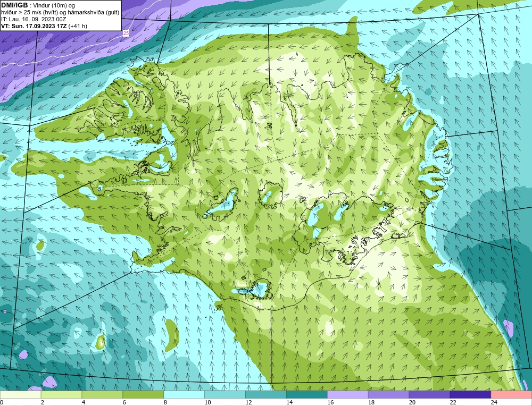Click the 10–12 m/s light teal swatch
Image resolution: width=532 pixels, height=406 pixels.
tap(225, 394)
